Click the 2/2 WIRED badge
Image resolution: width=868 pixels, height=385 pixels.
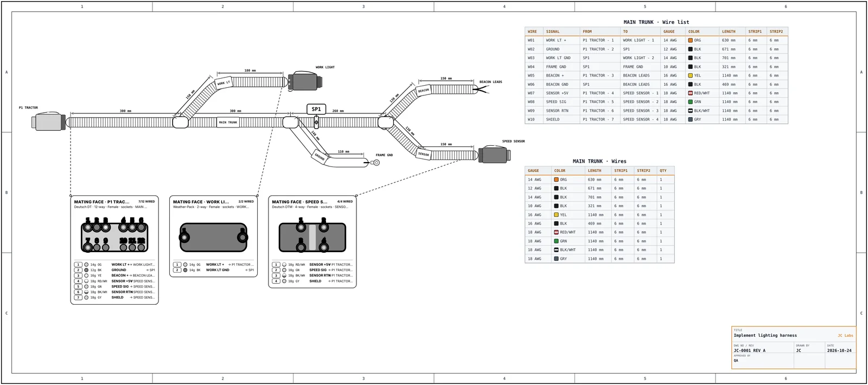tap(246, 202)
